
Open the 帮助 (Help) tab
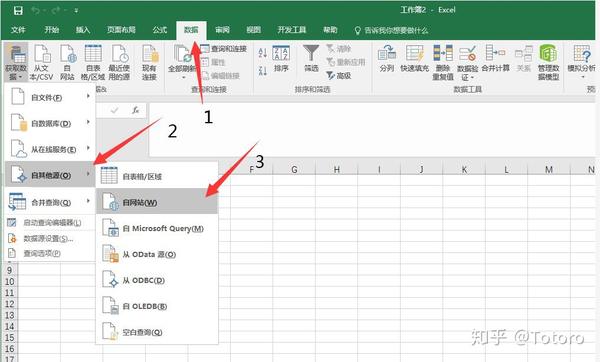tap(330, 30)
